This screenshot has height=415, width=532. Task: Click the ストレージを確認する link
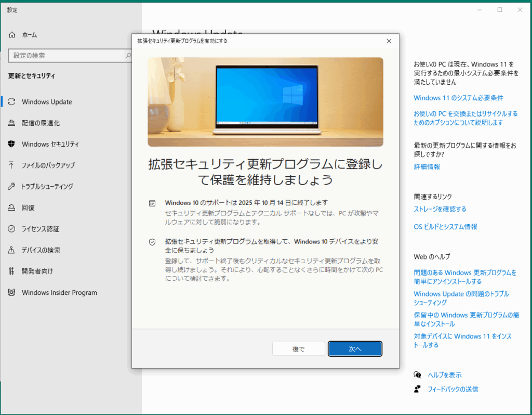click(x=440, y=209)
